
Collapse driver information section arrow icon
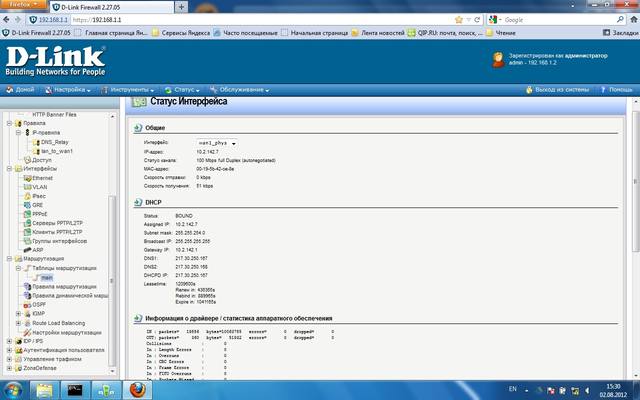click(138, 318)
